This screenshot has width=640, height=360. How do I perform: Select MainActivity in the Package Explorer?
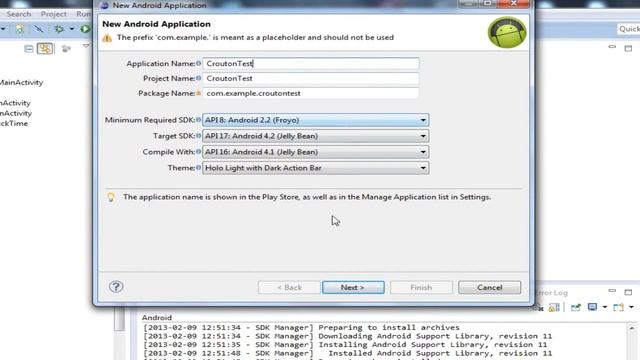tap(21, 82)
